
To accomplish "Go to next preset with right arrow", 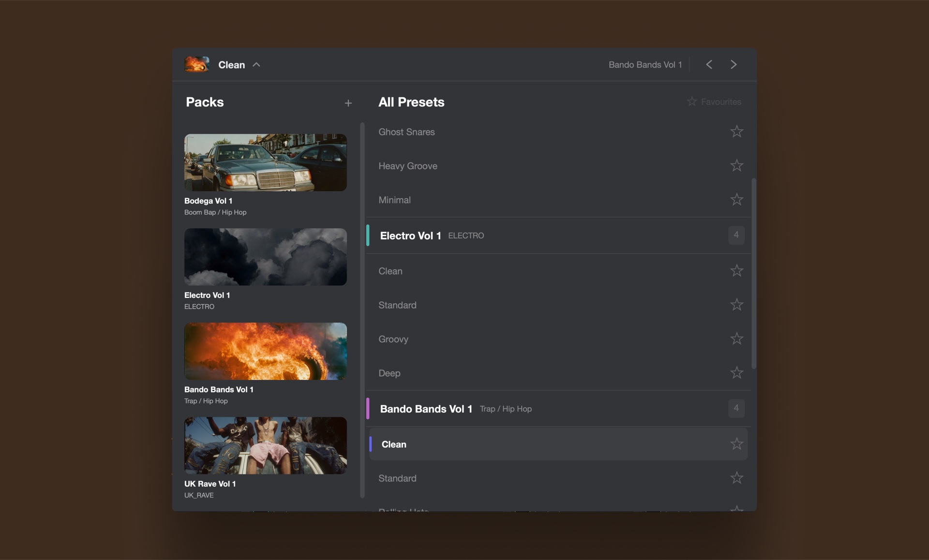I will [734, 64].
